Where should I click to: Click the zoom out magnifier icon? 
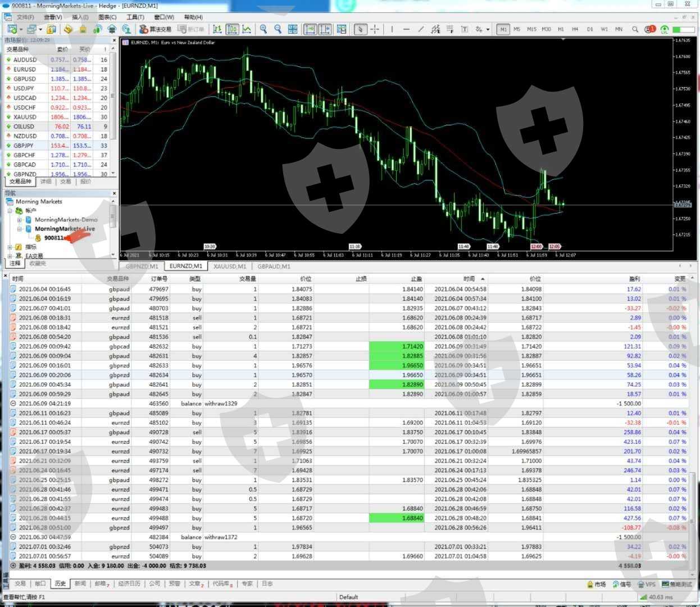(278, 29)
